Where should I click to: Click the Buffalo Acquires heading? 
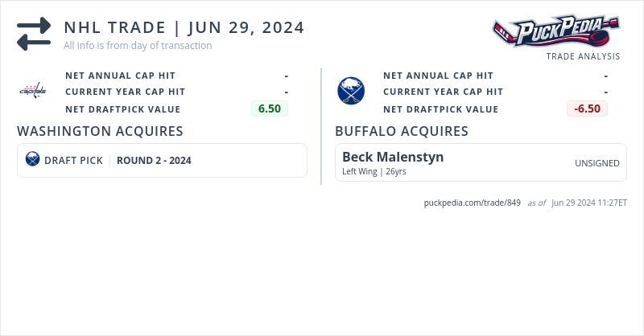point(402,131)
